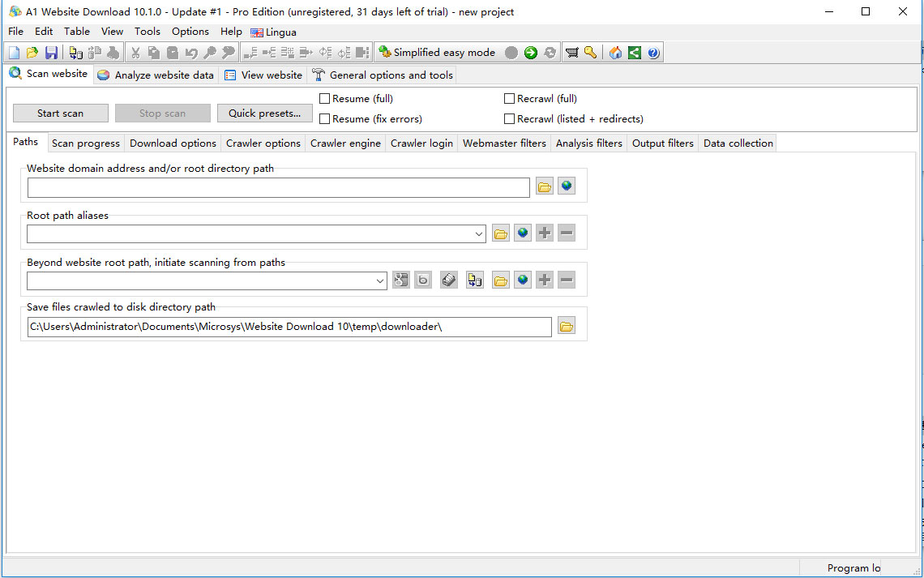This screenshot has width=924, height=578.
Task: Expand the Root path aliases dropdown
Action: pyautogui.click(x=479, y=234)
